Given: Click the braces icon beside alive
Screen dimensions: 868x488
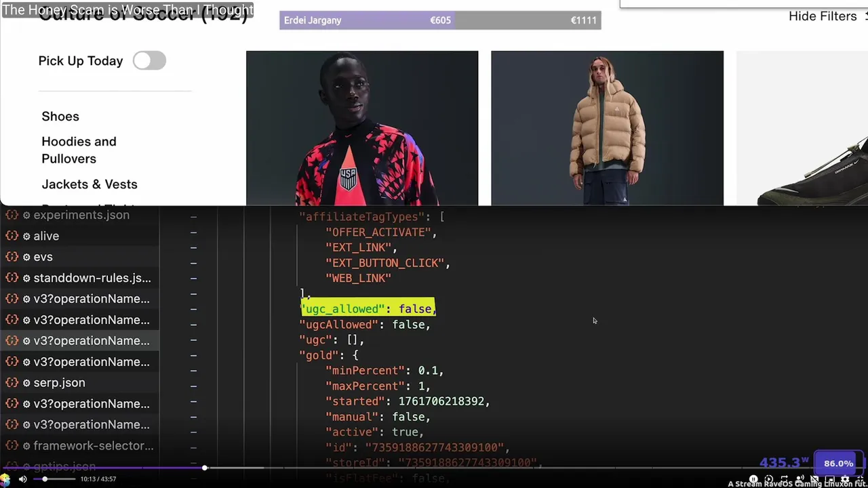Looking at the screenshot, I should pyautogui.click(x=12, y=236).
